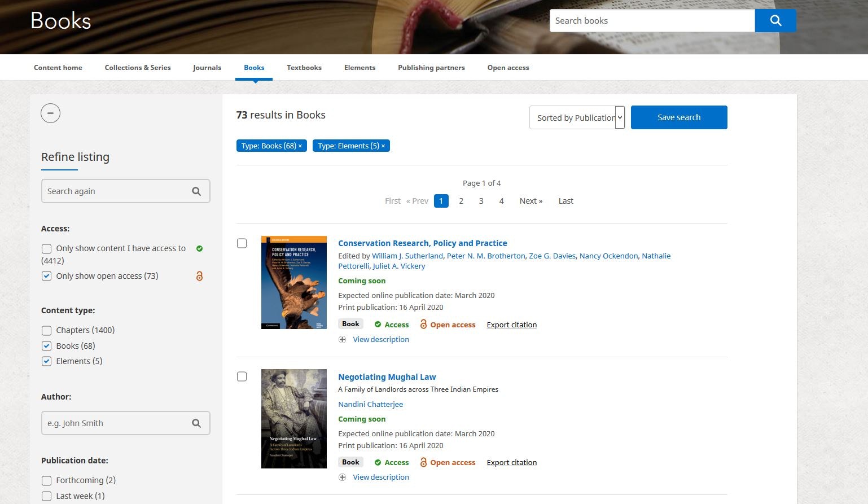Open the Journals navigation tab

[x=207, y=68]
